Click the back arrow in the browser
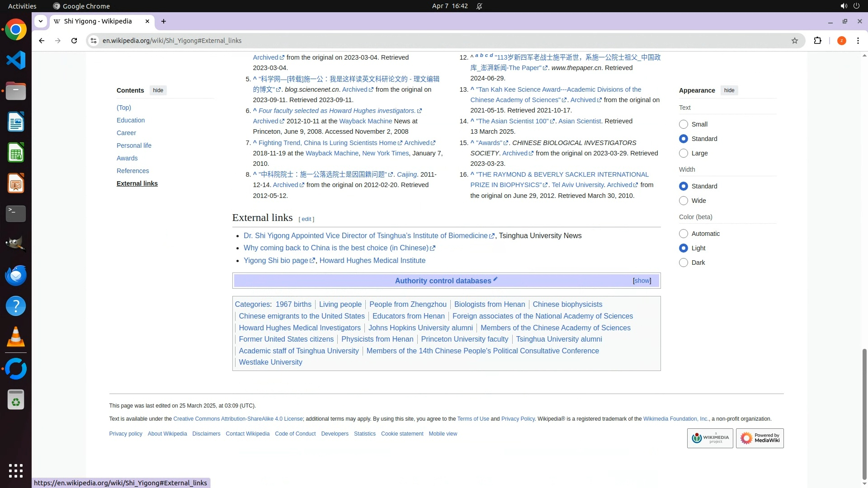This screenshot has height=488, width=868. click(42, 41)
